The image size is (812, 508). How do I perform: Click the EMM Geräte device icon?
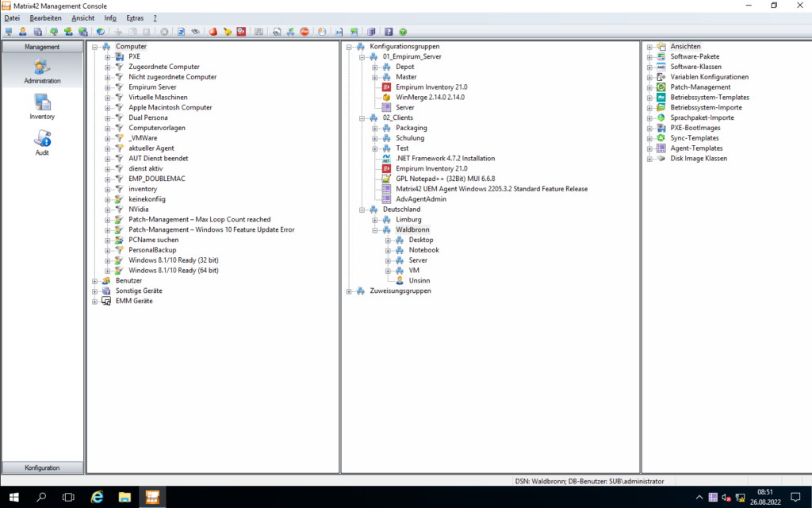point(106,301)
